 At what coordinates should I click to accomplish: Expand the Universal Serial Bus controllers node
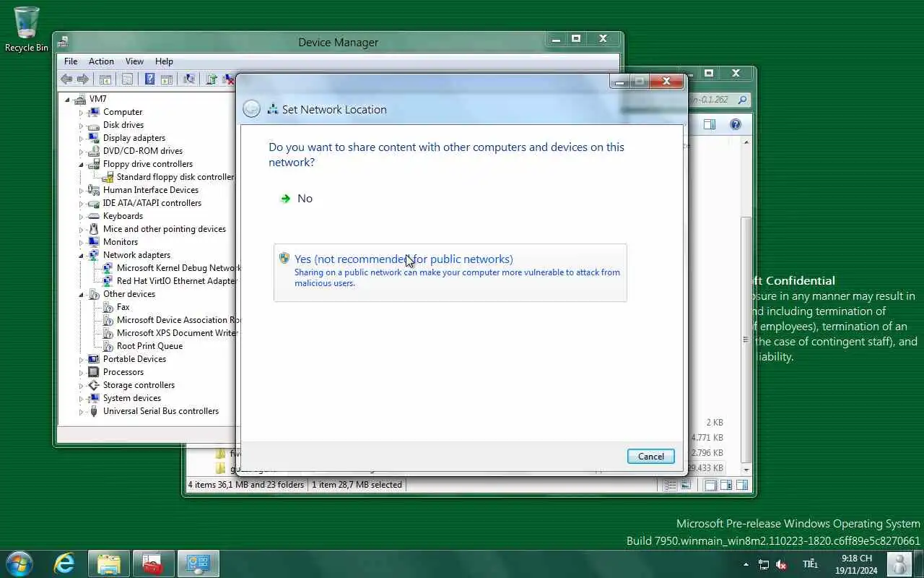coord(81,411)
